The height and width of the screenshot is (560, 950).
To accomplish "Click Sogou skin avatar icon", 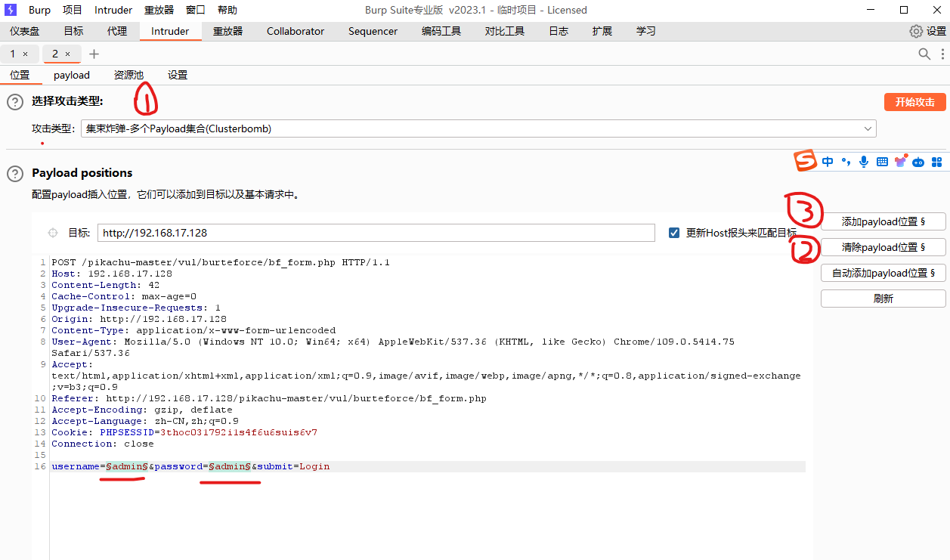I will pos(900,160).
